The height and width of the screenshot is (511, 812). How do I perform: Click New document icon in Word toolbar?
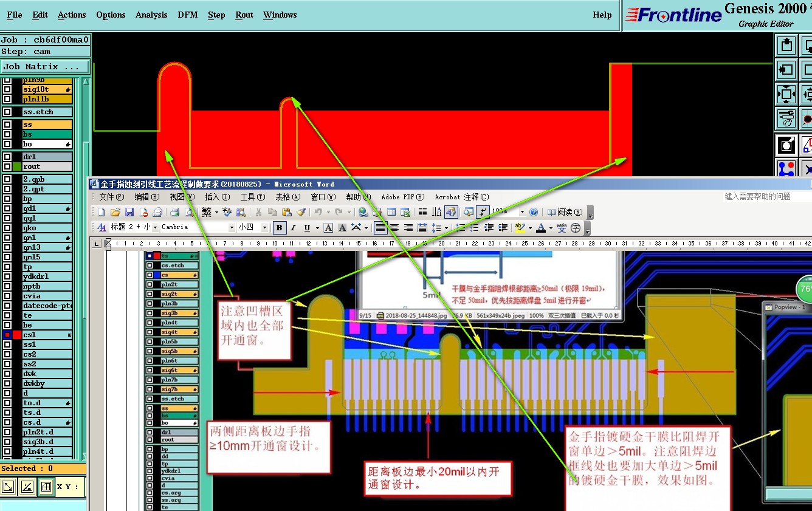(102, 212)
